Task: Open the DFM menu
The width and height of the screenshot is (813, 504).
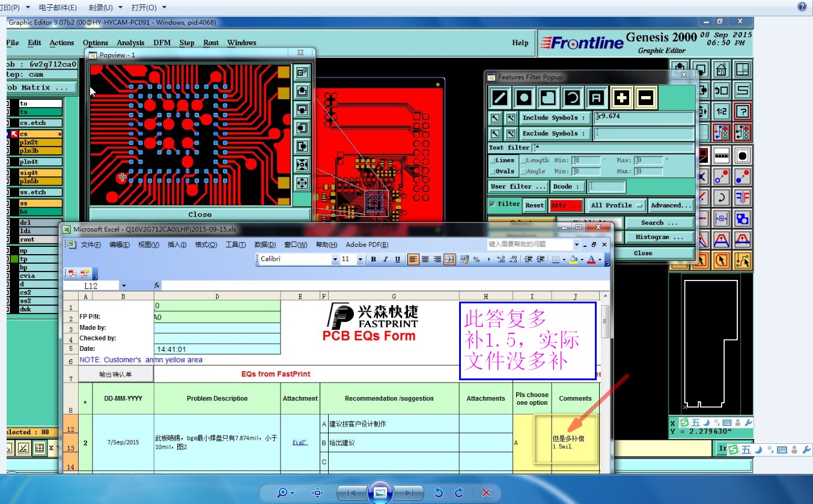Action: coord(162,43)
